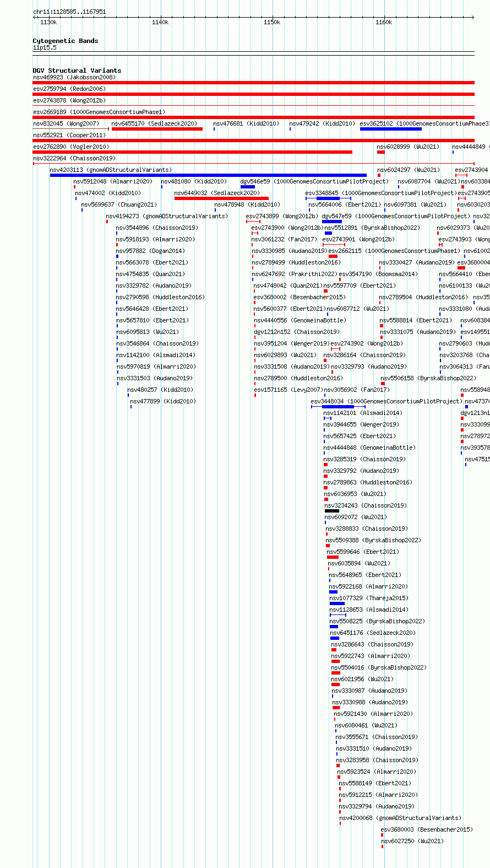The height and width of the screenshot is (868, 490).
Task: Select the esv2759794 (Redon2006) variant label
Action: tap(69, 89)
